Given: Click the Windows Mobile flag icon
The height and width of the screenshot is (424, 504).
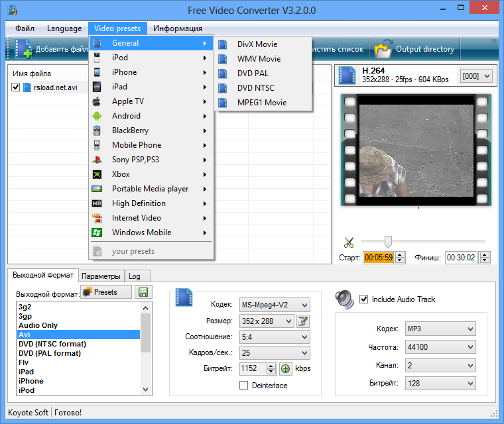Looking at the screenshot, I should coord(97,233).
